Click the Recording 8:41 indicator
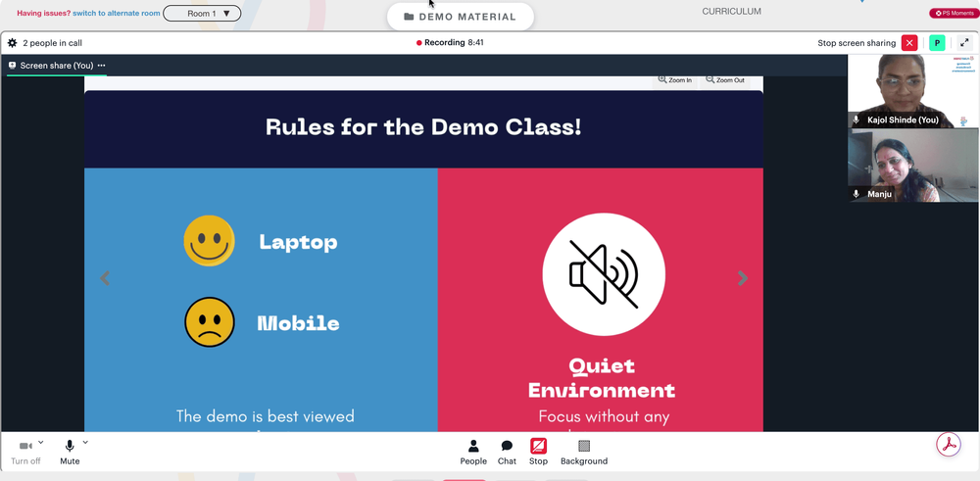Image resolution: width=980 pixels, height=481 pixels. click(x=450, y=42)
